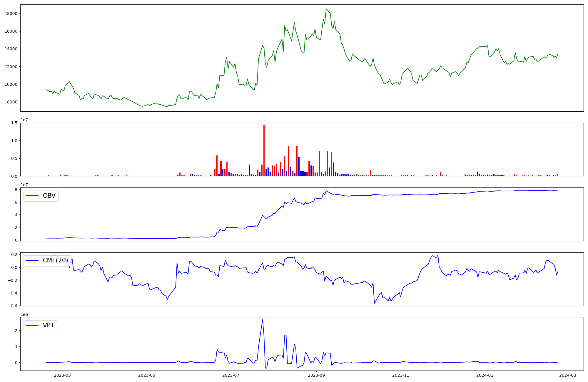Click the 2023-07 x-axis date label
Viewport: 588px width, 382px height.
pos(231,375)
